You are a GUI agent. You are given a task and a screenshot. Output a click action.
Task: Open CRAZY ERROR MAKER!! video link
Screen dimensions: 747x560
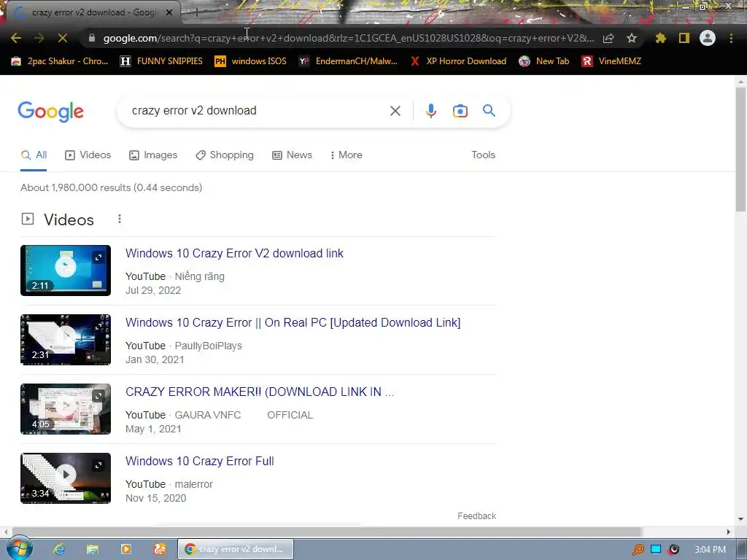260,392
